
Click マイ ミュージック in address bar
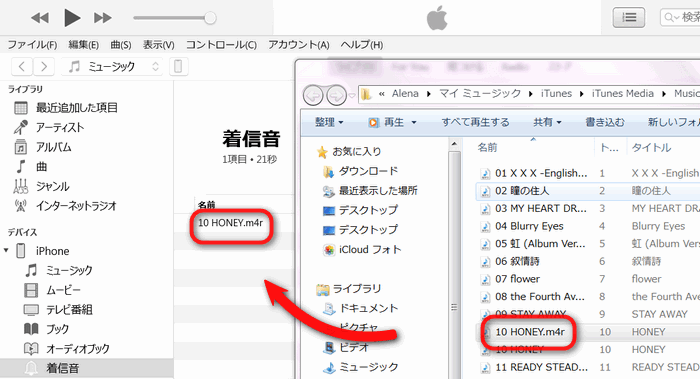coord(480,93)
